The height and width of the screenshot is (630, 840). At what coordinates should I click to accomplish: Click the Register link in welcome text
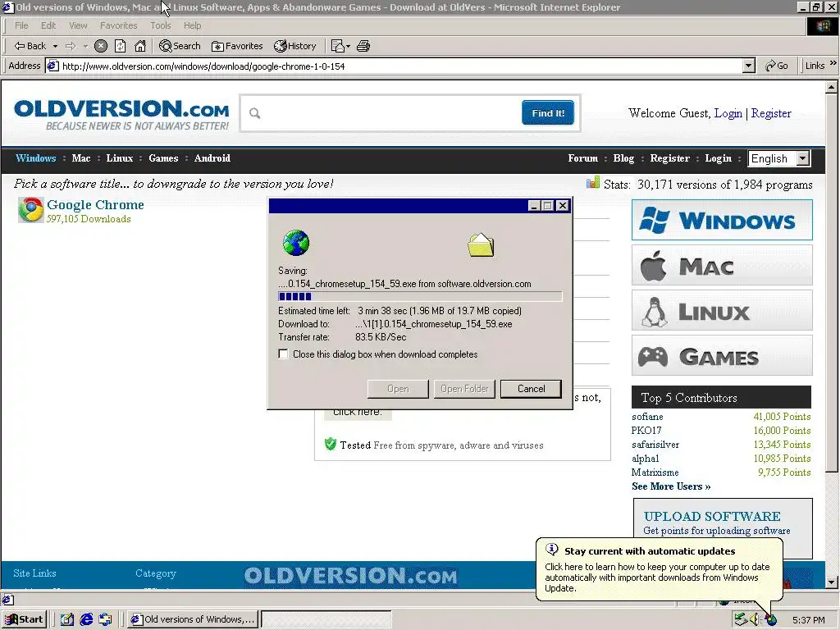[771, 113]
